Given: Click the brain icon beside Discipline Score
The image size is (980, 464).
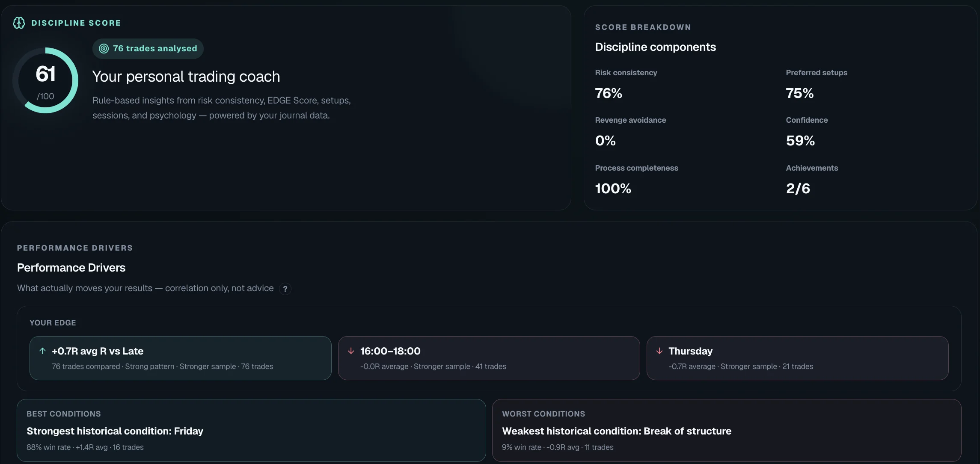Looking at the screenshot, I should click(19, 23).
